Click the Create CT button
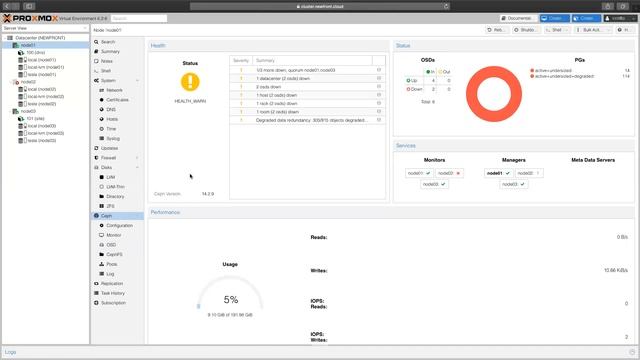 pos(586,18)
